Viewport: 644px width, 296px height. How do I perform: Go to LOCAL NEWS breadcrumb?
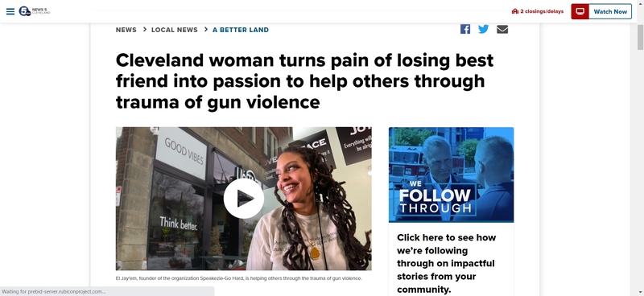click(175, 30)
